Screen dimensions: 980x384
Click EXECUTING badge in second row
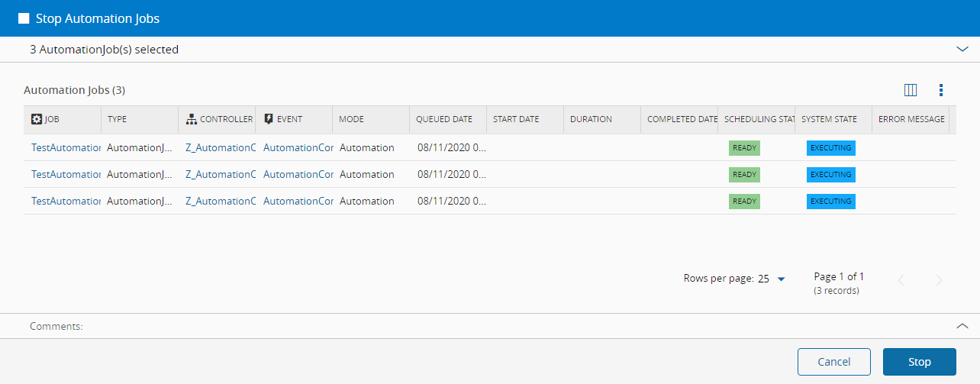point(830,175)
